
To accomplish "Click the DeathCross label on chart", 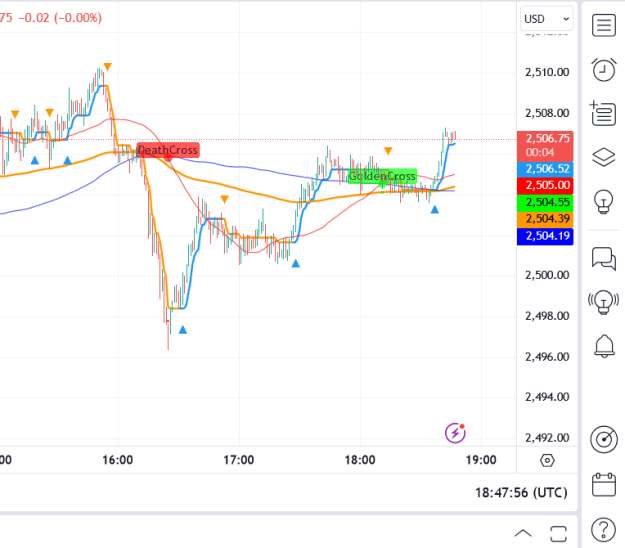I will (168, 150).
